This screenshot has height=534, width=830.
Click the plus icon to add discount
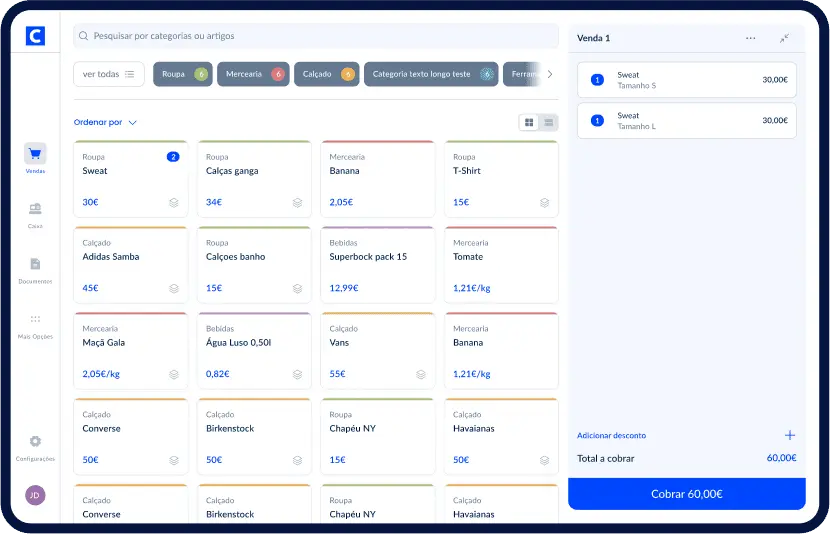pyautogui.click(x=789, y=435)
